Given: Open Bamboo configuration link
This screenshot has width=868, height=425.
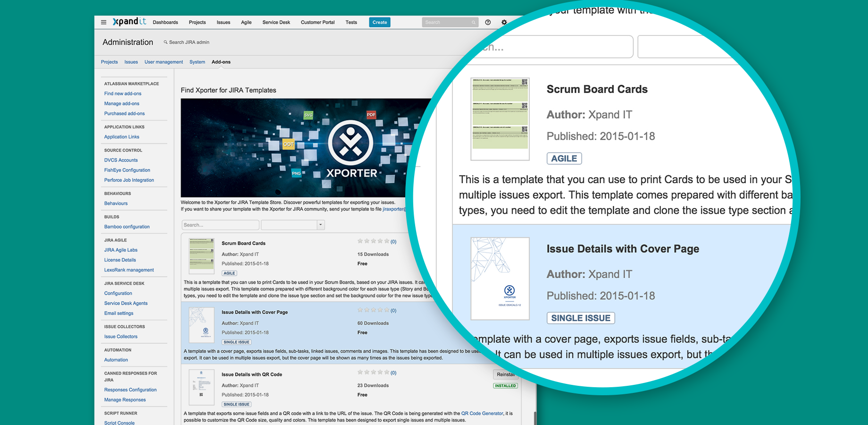Looking at the screenshot, I should pyautogui.click(x=127, y=227).
